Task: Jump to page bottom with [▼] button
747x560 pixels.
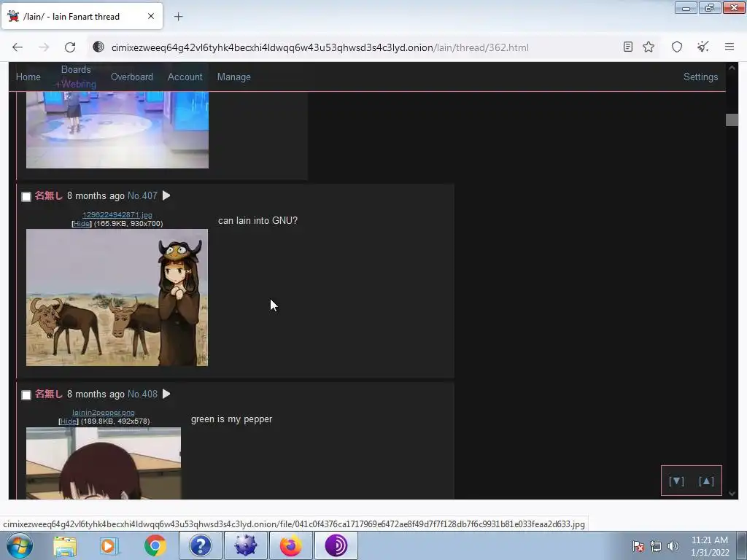Action: coord(676,481)
